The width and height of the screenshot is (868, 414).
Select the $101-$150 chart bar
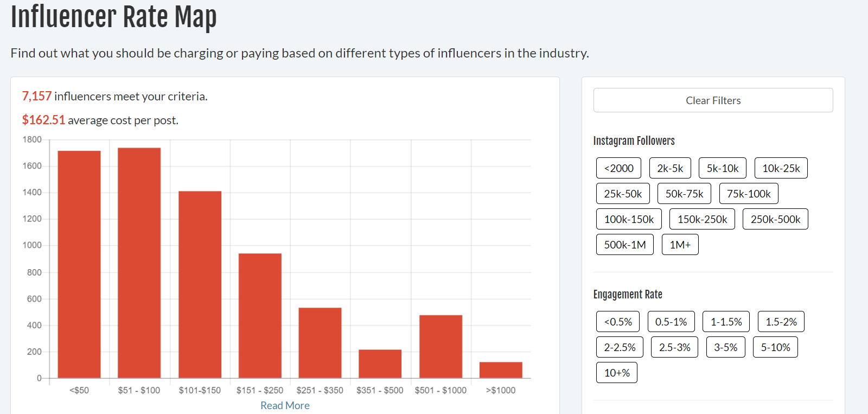tap(200, 284)
